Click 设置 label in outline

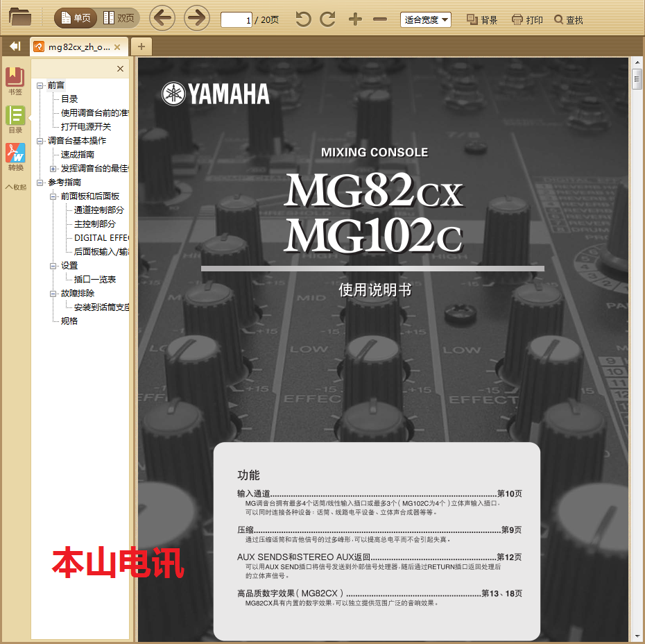(69, 266)
